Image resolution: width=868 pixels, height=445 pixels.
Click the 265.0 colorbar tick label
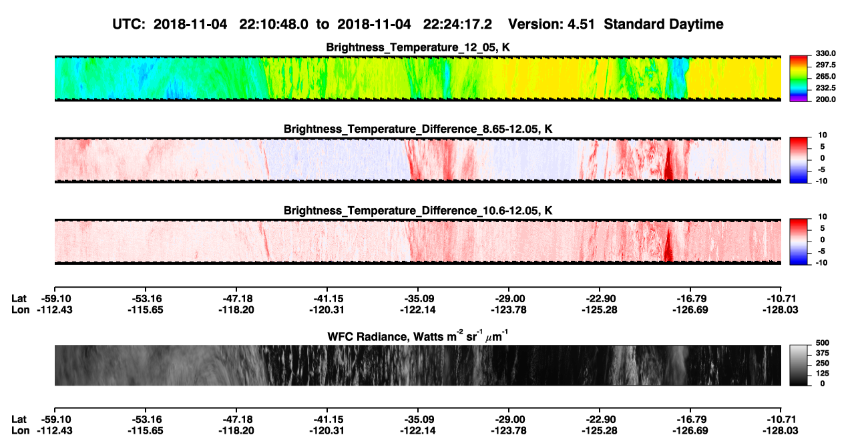(x=826, y=77)
